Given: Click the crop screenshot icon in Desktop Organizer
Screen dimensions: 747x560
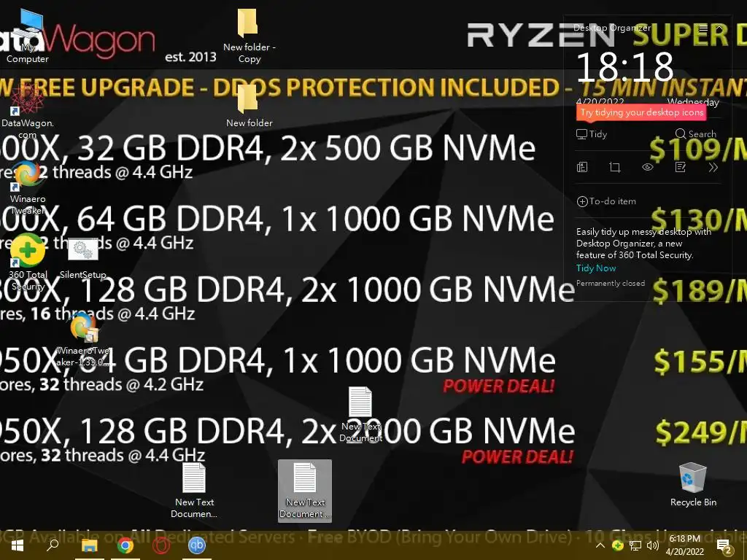Looking at the screenshot, I should pos(614,167).
